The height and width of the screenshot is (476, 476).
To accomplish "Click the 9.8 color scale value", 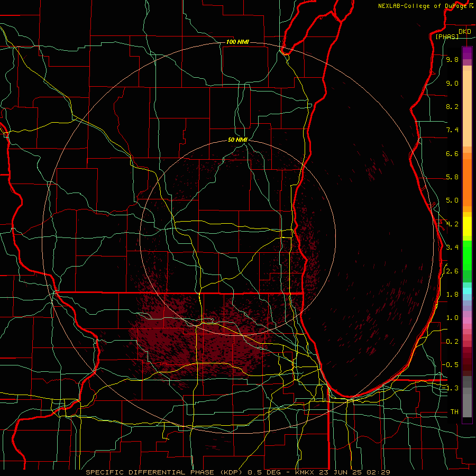I will [452, 60].
